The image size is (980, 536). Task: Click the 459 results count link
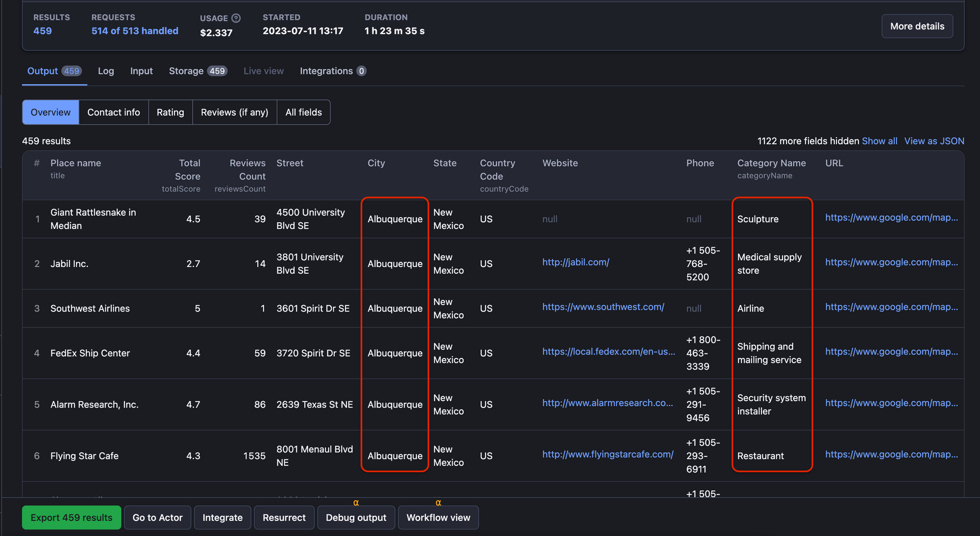43,31
